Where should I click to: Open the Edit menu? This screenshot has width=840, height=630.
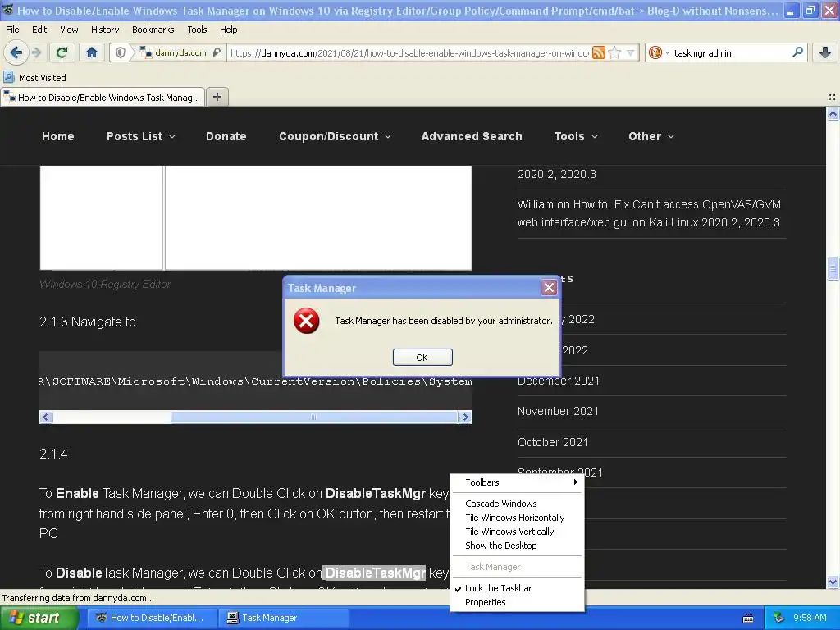[x=39, y=30]
